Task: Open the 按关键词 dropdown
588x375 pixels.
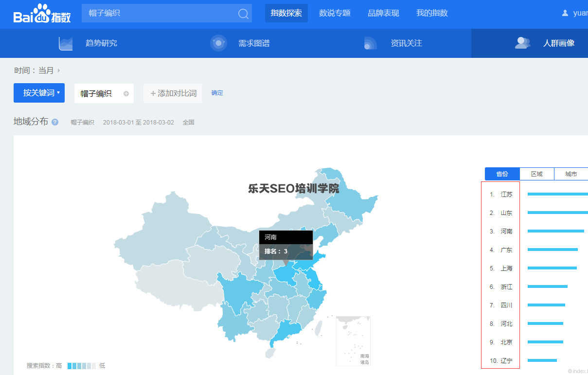Action: click(39, 92)
